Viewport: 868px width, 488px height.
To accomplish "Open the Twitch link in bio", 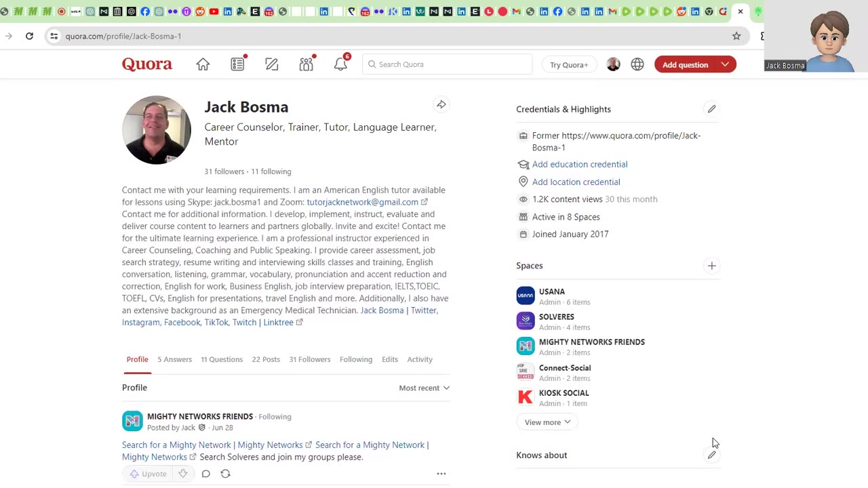I will coord(244,323).
